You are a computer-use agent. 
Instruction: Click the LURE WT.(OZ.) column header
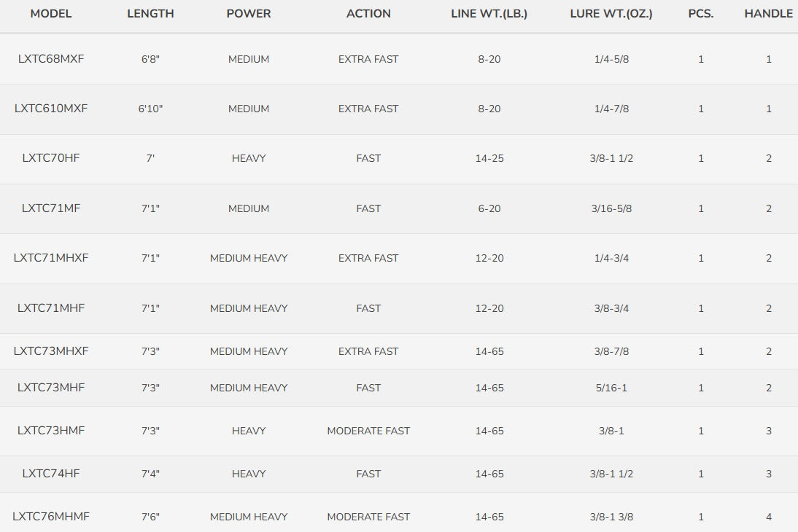click(611, 14)
